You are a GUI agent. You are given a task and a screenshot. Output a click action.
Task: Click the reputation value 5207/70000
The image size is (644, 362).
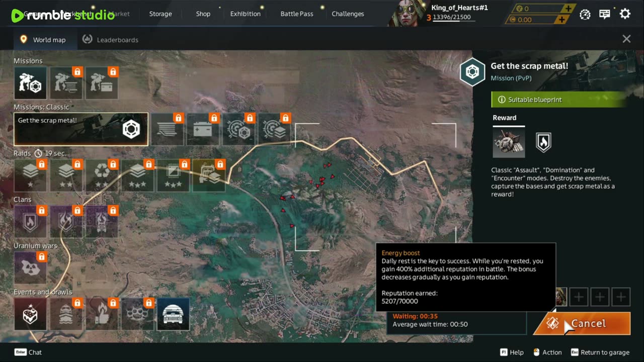pyautogui.click(x=399, y=301)
